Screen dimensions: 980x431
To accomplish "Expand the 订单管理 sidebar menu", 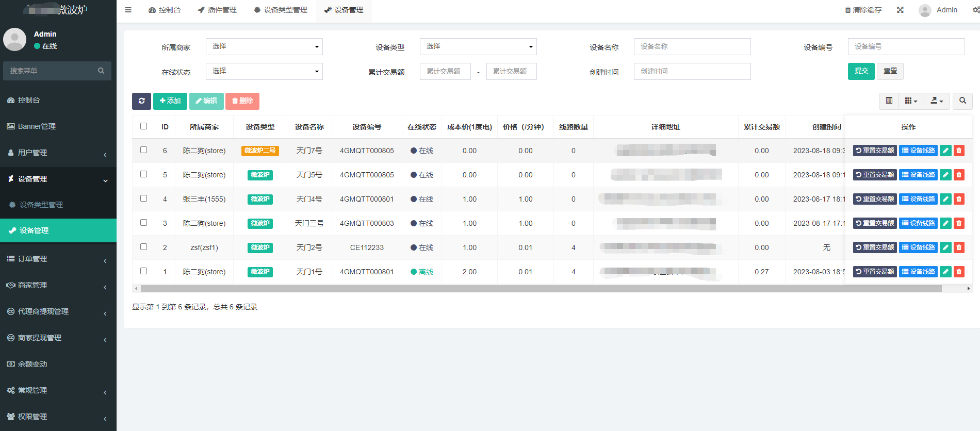I will [58, 259].
